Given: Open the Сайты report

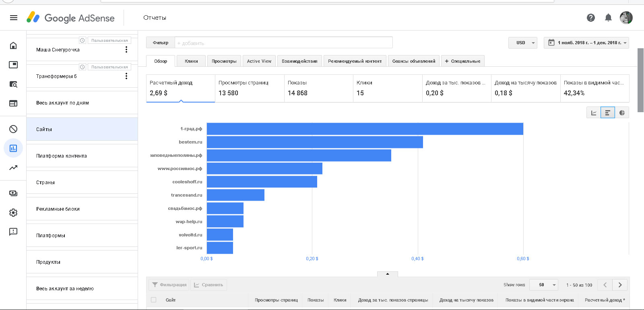Looking at the screenshot, I should (x=82, y=129).
